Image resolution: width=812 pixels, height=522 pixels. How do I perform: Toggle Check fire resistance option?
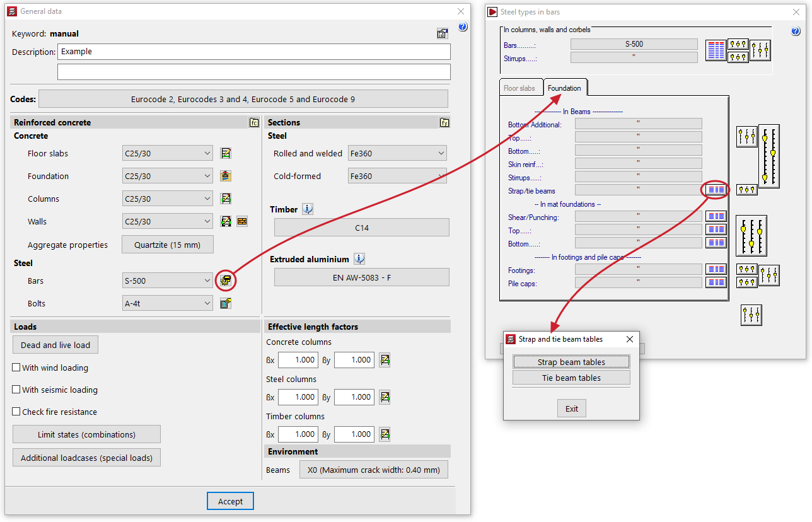point(17,412)
